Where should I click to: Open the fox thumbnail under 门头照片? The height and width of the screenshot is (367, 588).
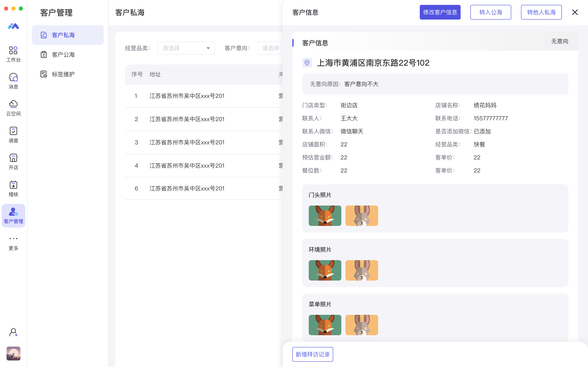[325, 216]
